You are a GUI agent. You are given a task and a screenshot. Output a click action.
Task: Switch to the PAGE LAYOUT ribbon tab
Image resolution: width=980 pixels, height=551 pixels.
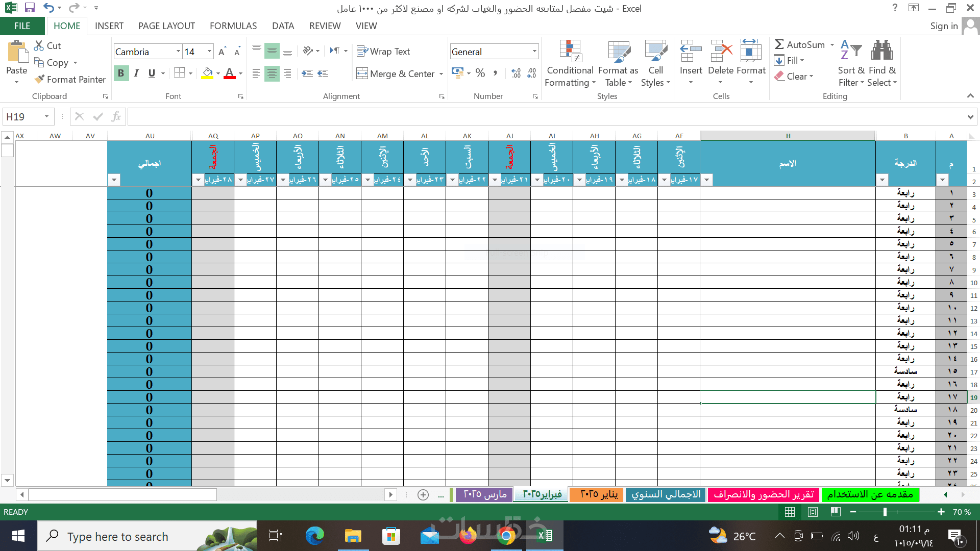pyautogui.click(x=166, y=26)
